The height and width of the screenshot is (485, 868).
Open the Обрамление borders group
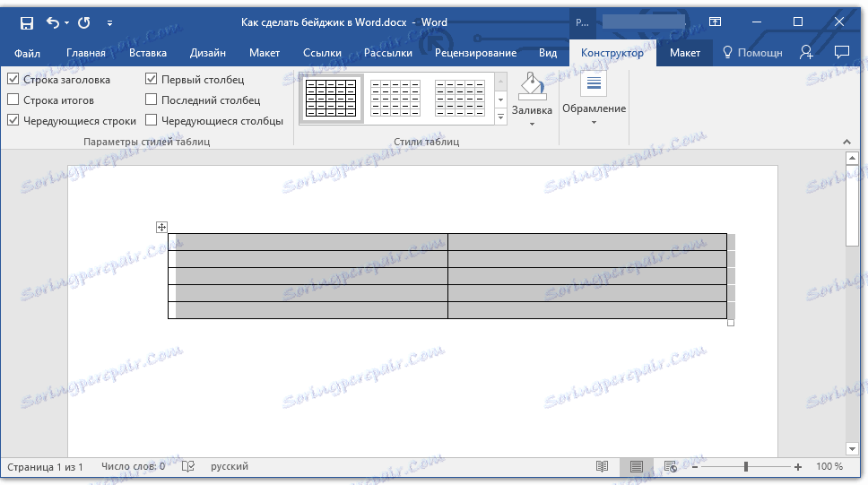click(x=594, y=100)
